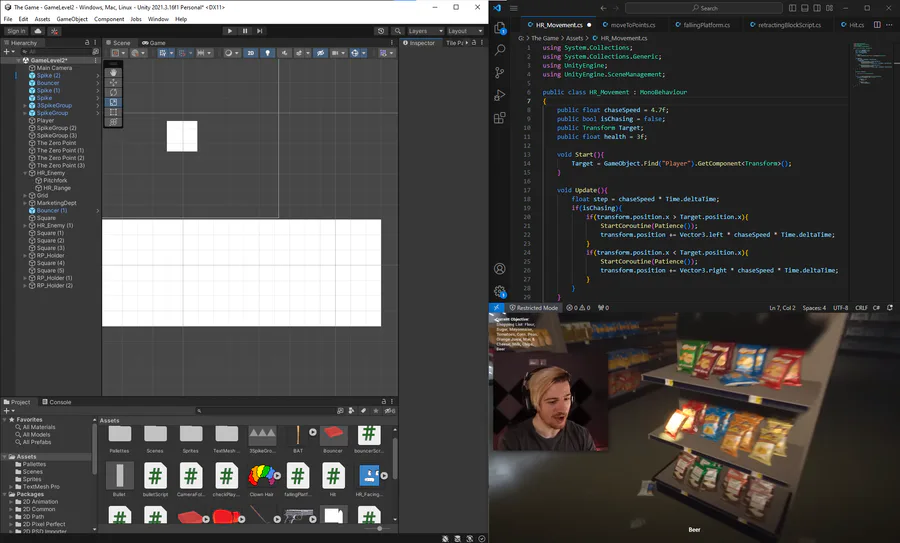Click Restricted Mode in VS Code status bar

(x=533, y=308)
